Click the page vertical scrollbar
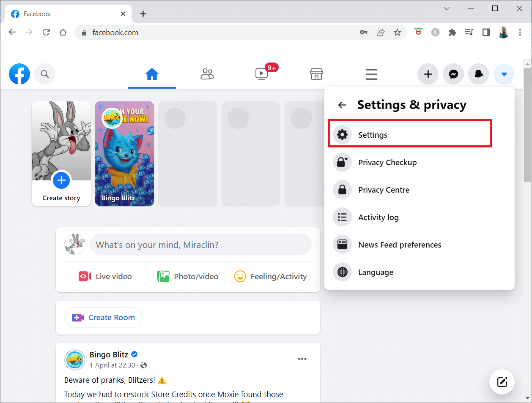The width and height of the screenshot is (532, 403). pos(527,125)
